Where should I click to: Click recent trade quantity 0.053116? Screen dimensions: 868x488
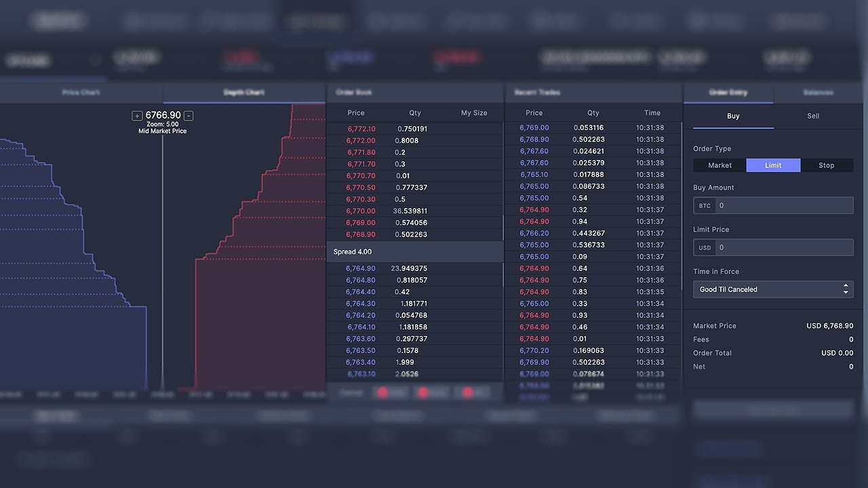tap(589, 128)
